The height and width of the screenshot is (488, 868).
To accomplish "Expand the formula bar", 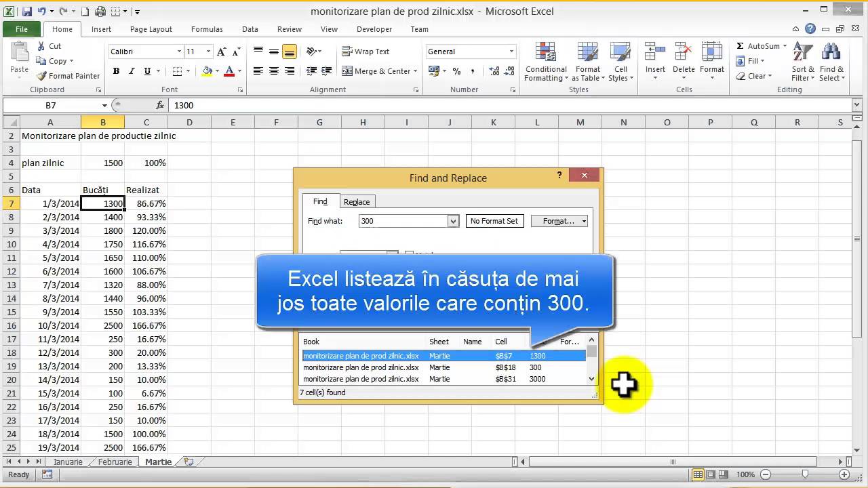I will (x=857, y=105).
